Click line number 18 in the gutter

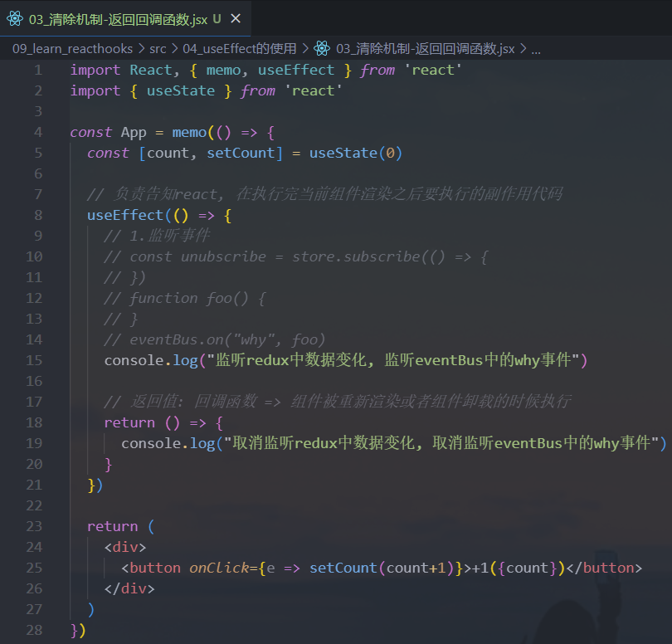[x=34, y=422]
